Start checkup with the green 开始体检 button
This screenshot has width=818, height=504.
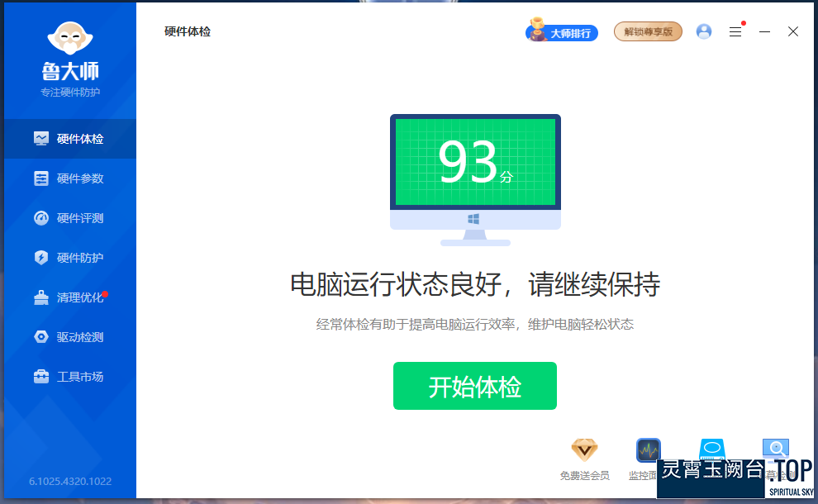tap(474, 386)
